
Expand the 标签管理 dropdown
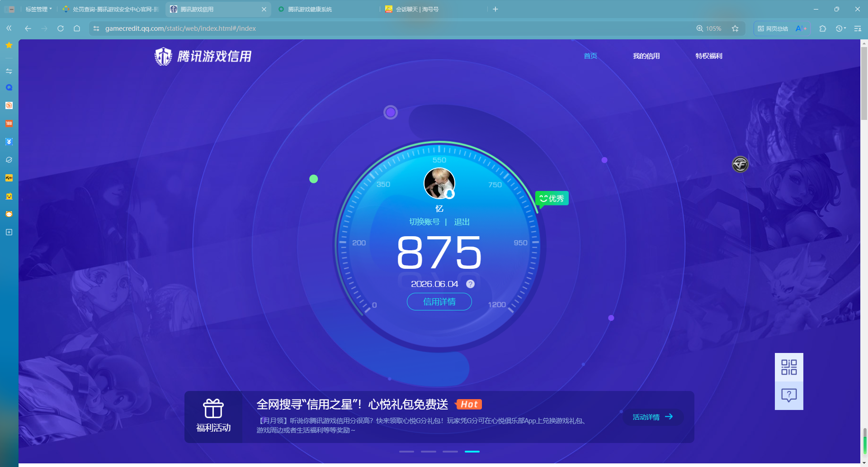38,9
